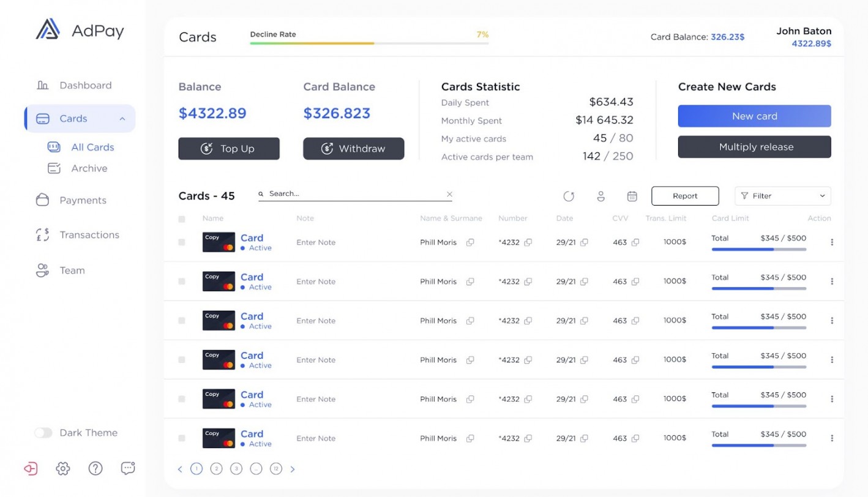Click the Multiply release button

point(754,147)
